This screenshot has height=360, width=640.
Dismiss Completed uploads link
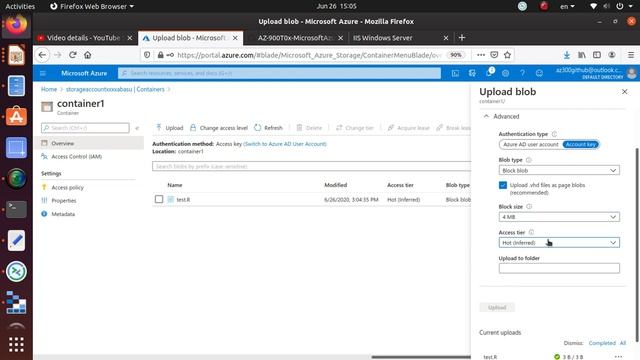coord(602,343)
